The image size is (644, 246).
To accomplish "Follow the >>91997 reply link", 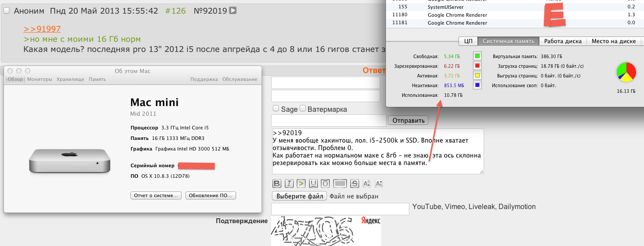I will (x=42, y=29).
